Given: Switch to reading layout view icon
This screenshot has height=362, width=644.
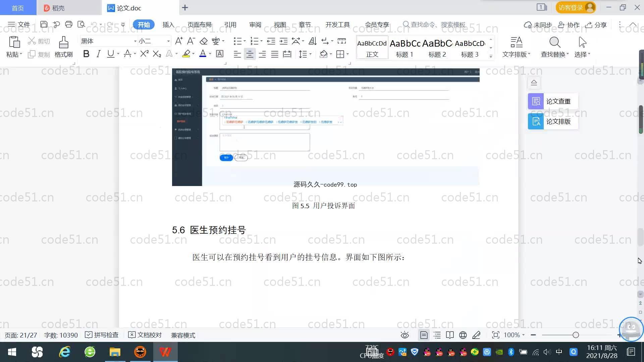Looking at the screenshot, I should coord(450,335).
